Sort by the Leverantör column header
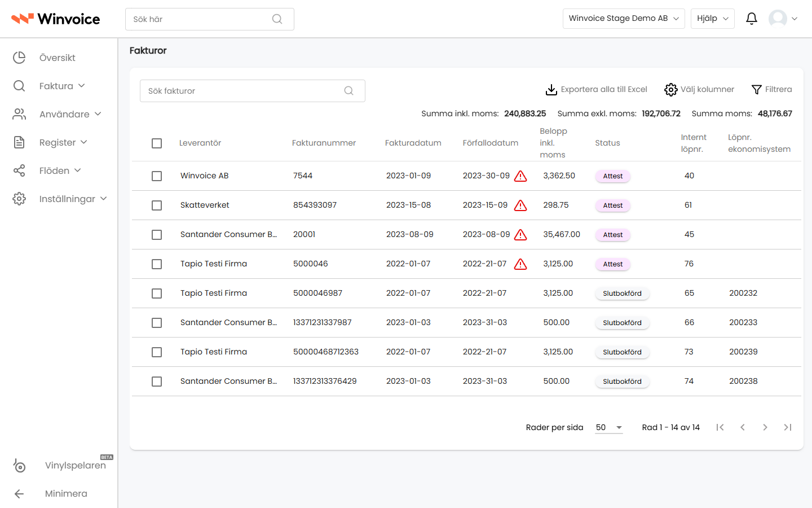Viewport: 812px width, 508px height. 200,143
